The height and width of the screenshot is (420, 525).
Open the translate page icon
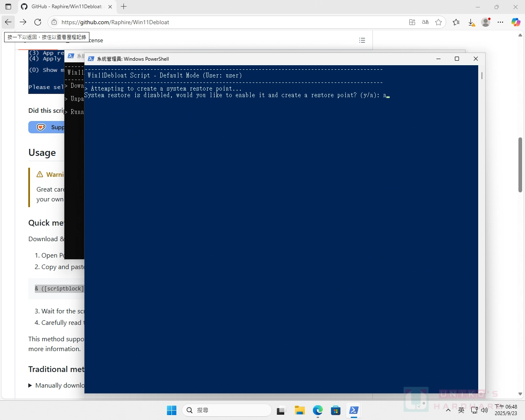point(425,22)
